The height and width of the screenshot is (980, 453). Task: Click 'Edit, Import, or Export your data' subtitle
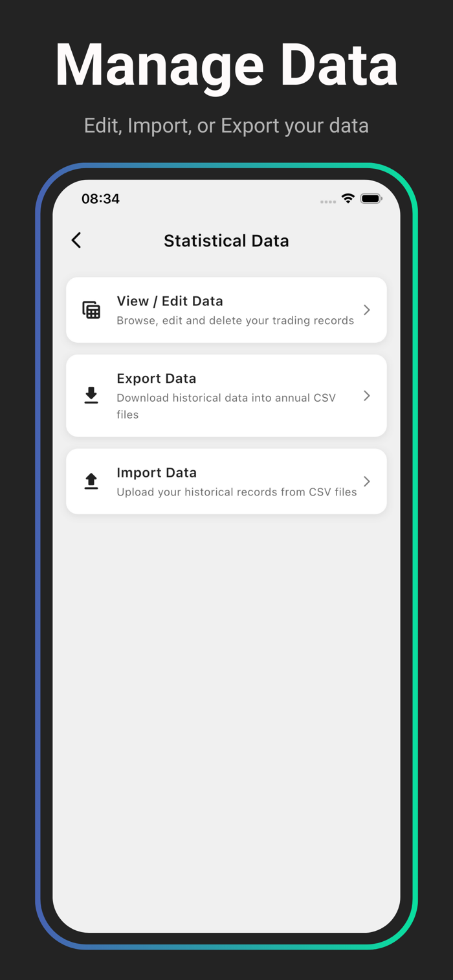point(226,125)
